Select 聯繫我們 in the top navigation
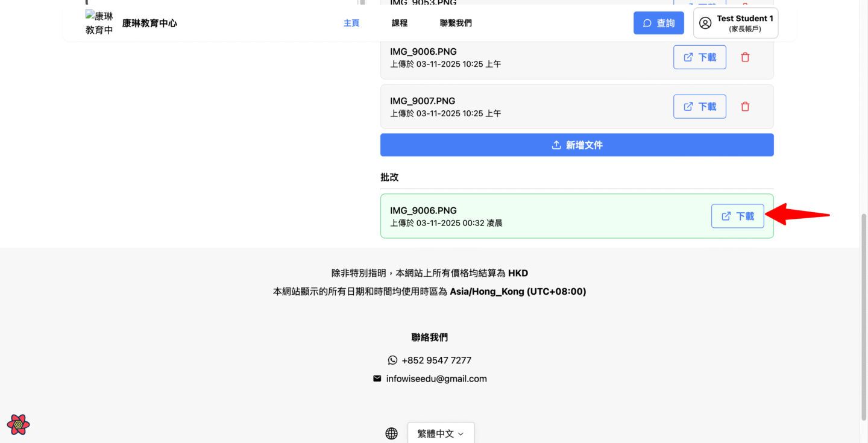 pos(456,23)
